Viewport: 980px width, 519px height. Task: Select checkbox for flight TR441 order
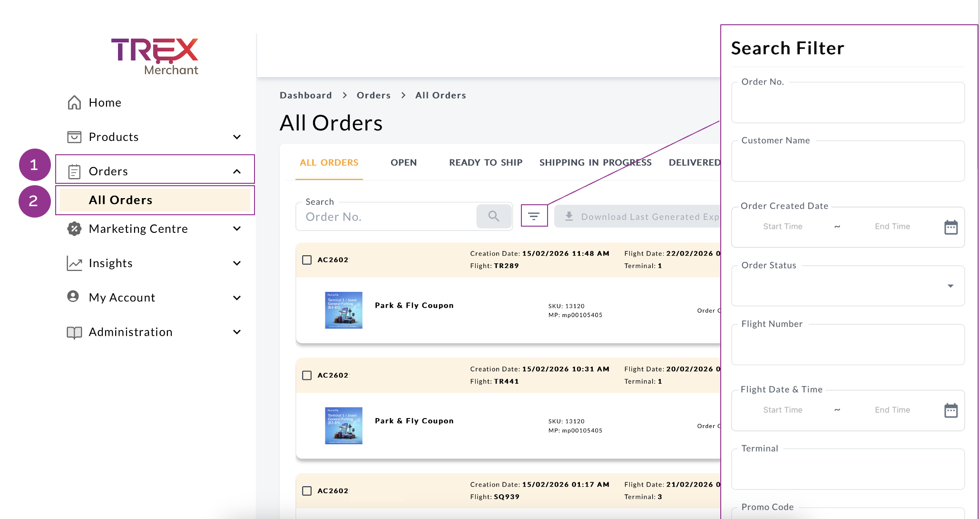(307, 375)
